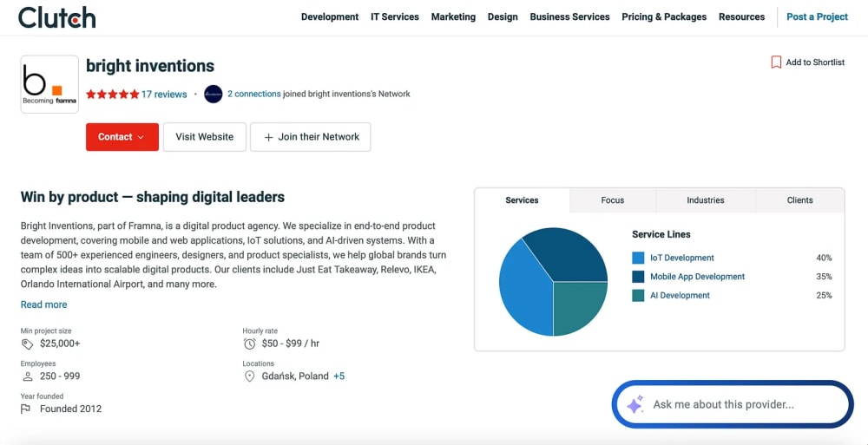
Task: Click the bright inventions company logo
Action: [x=49, y=84]
